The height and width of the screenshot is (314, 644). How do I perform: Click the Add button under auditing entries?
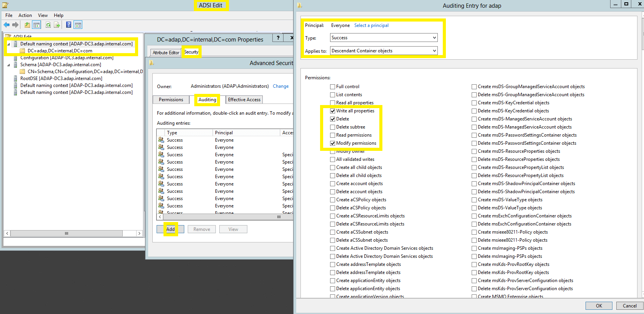170,229
